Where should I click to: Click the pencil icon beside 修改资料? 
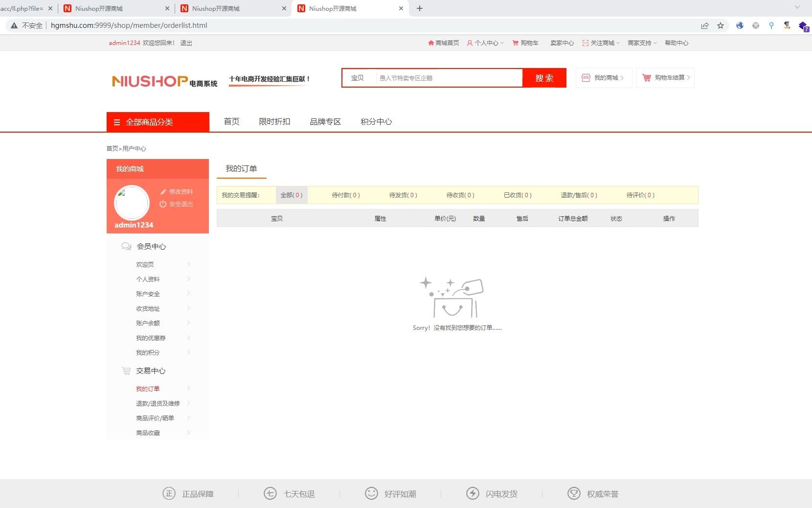tap(163, 192)
